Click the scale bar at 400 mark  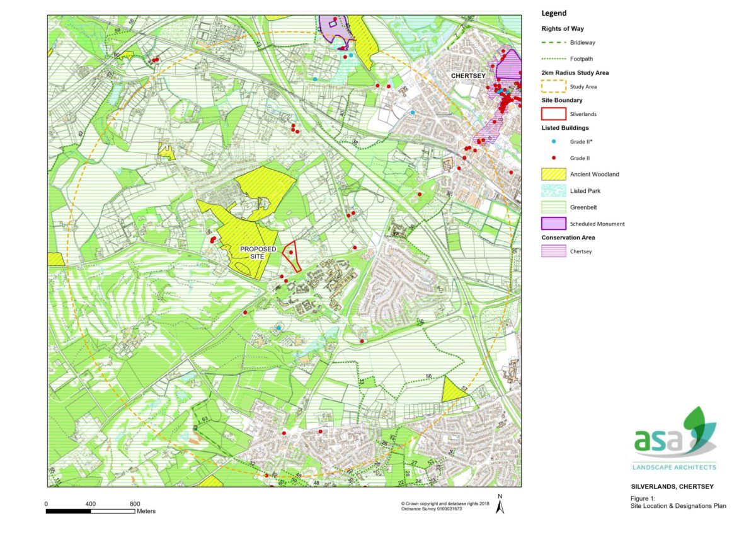pos(90,509)
